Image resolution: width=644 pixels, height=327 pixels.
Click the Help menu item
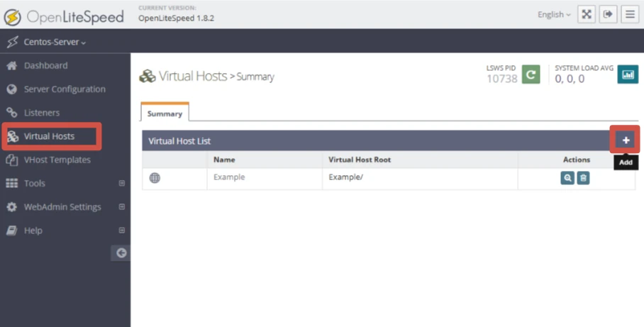pos(33,231)
